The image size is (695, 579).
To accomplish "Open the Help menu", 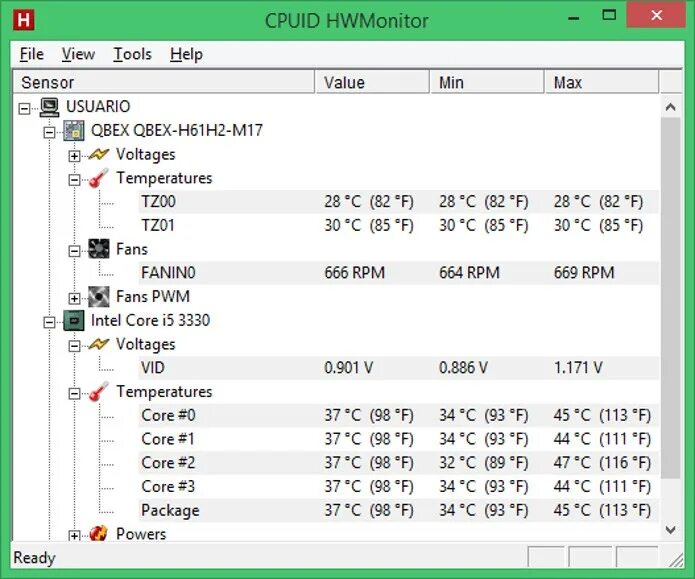I will [x=186, y=54].
